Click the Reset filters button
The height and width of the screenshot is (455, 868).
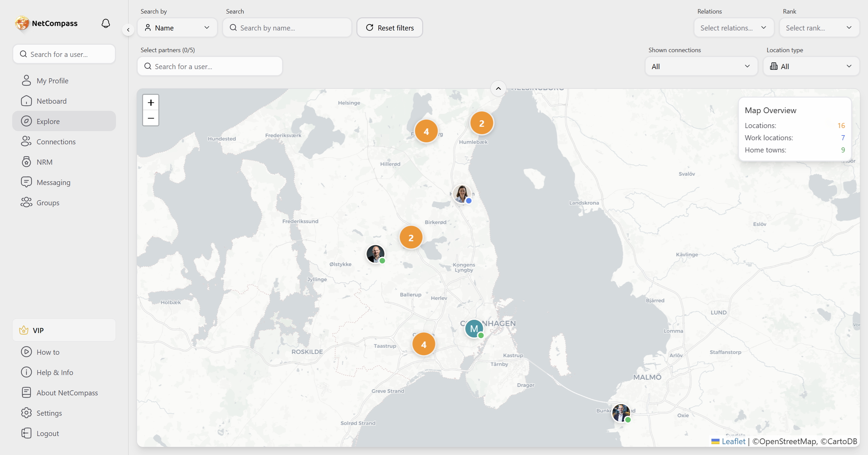(x=389, y=27)
